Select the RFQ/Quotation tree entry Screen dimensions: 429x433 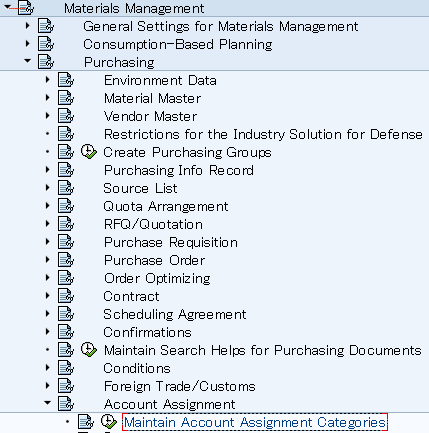[x=153, y=224]
